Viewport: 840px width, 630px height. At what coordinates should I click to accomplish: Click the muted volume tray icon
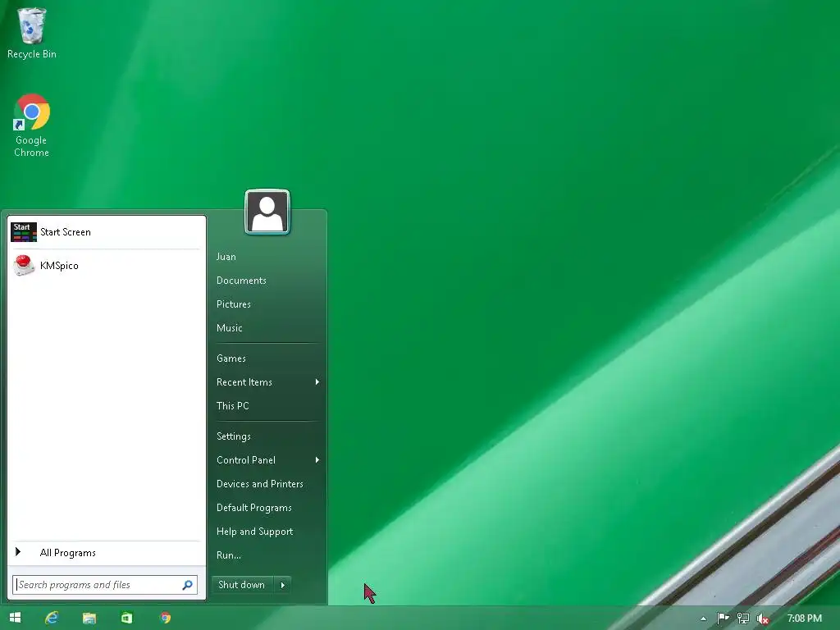[763, 619]
